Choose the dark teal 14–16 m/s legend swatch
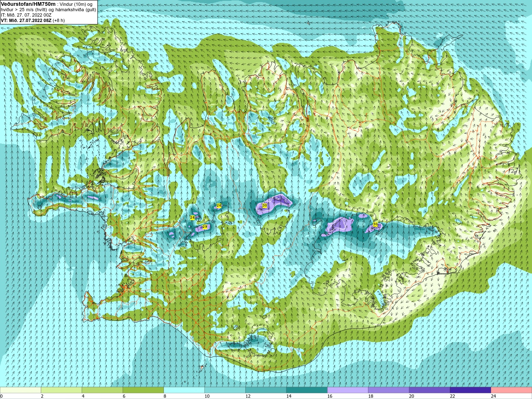The image size is (532, 399). pos(307,390)
